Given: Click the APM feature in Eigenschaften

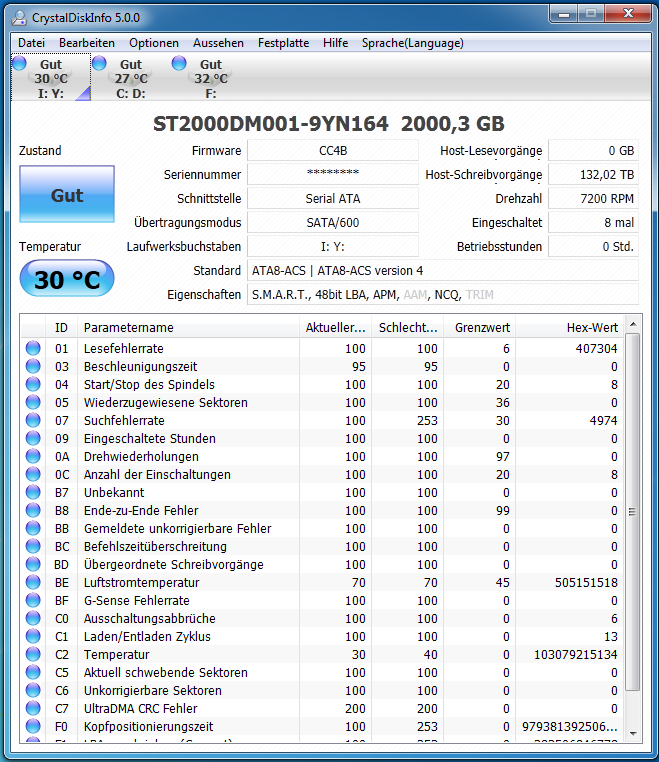Looking at the screenshot, I should 386,294.
